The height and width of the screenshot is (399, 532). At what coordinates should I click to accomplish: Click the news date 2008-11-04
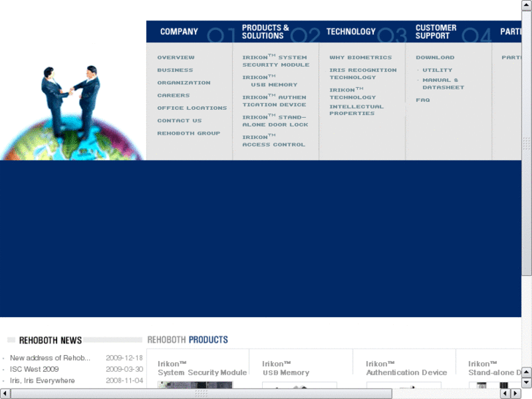[x=124, y=380]
